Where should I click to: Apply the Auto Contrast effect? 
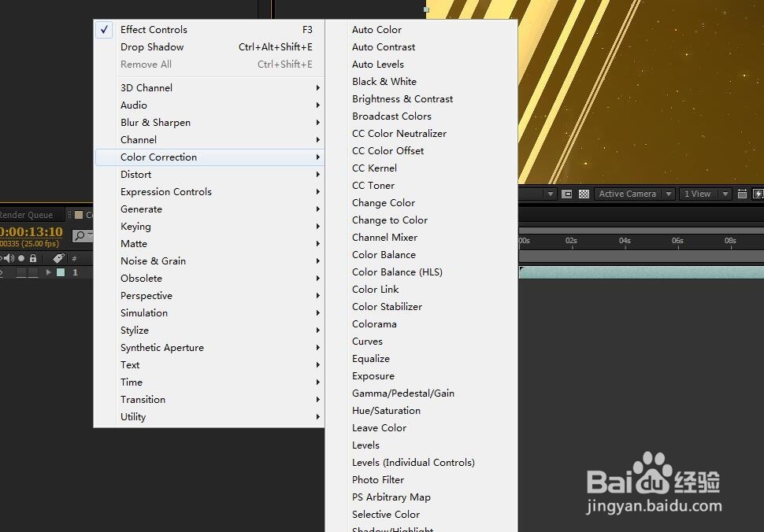pos(421,47)
